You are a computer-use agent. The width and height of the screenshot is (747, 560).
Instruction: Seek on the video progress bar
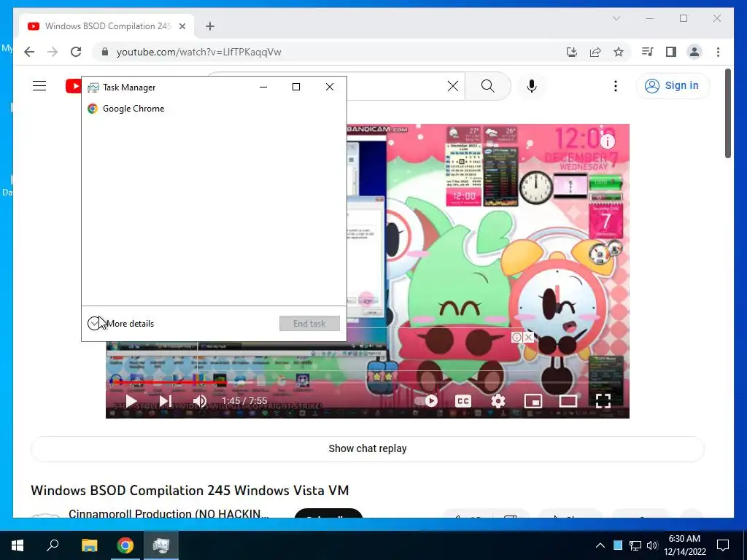tap(368, 382)
